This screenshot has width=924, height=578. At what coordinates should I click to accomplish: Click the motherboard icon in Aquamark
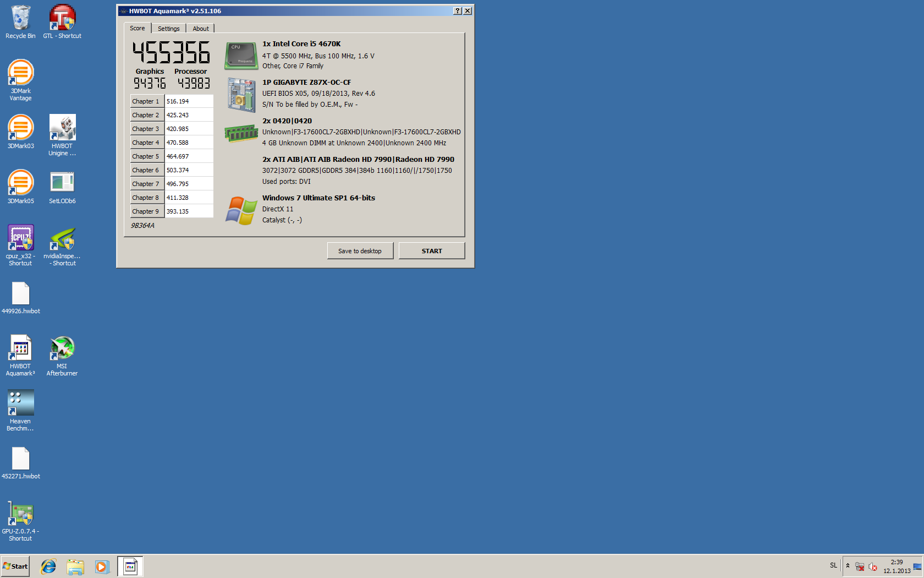(x=241, y=95)
